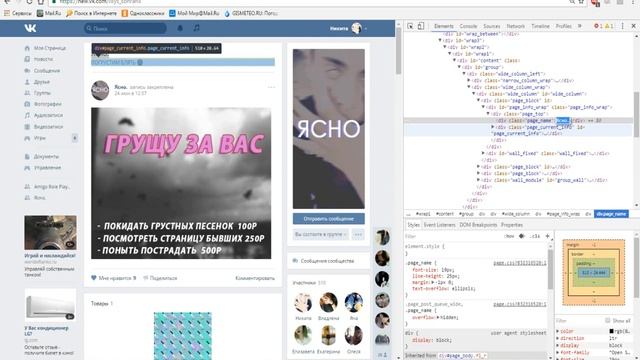Click the air conditioner advertisement image
640x360 pixels.
50,305
